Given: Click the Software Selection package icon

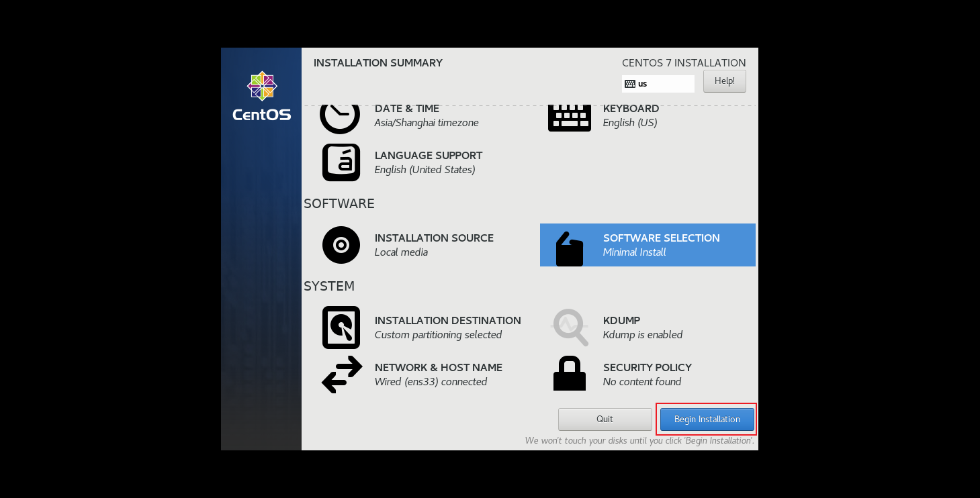Looking at the screenshot, I should coord(570,249).
